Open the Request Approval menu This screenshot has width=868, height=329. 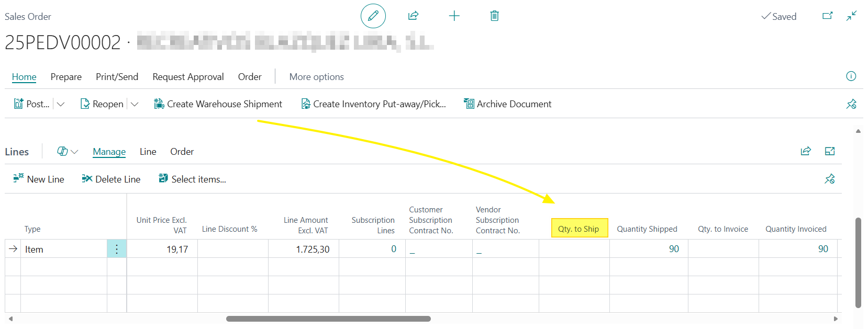click(x=188, y=77)
